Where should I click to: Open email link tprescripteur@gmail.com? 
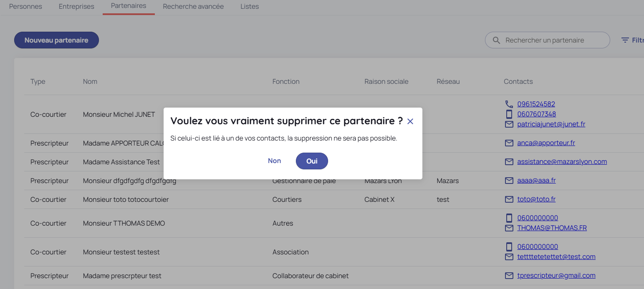click(x=556, y=276)
